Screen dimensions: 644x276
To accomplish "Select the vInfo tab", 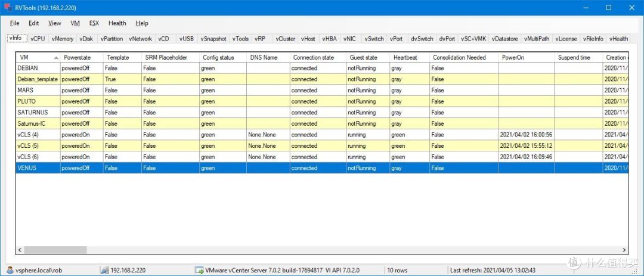I will pyautogui.click(x=17, y=38).
